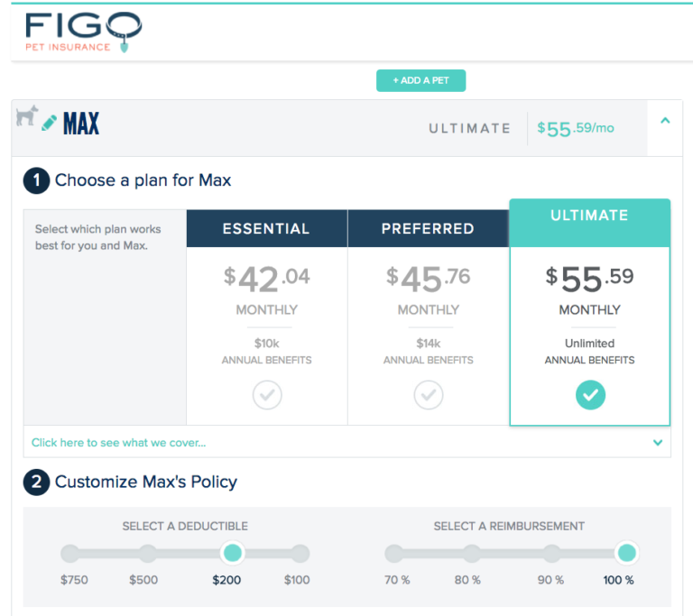This screenshot has width=693, height=616.
Task: Set deductible slider to $750
Action: point(69,553)
